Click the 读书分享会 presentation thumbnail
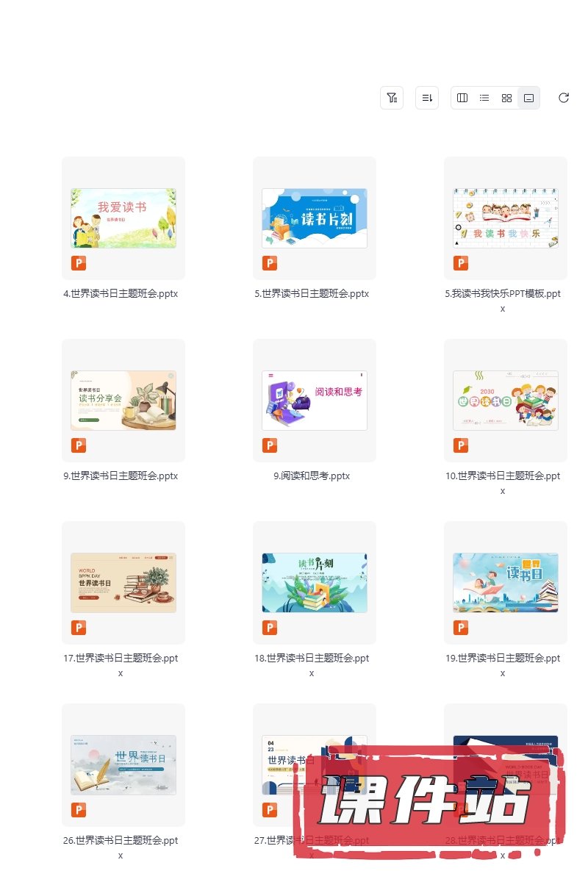The width and height of the screenshot is (588, 882). (x=123, y=401)
